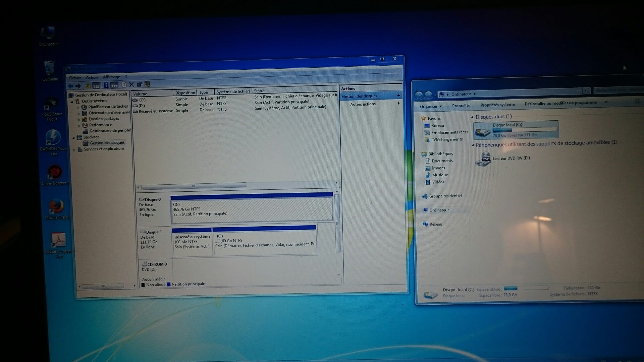Expand Services et applications tree node
This screenshot has height=362, width=644.
tap(74, 149)
